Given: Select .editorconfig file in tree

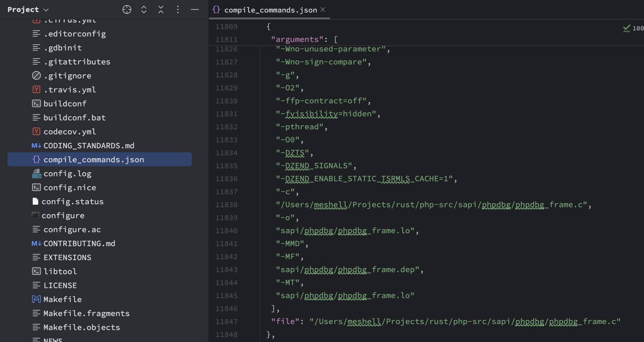Looking at the screenshot, I should [x=75, y=34].
